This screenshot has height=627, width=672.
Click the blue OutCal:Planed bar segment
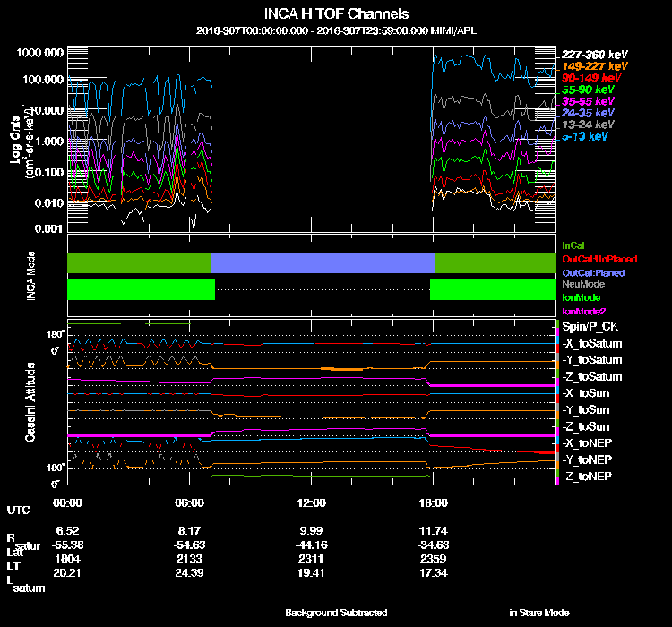click(x=323, y=262)
